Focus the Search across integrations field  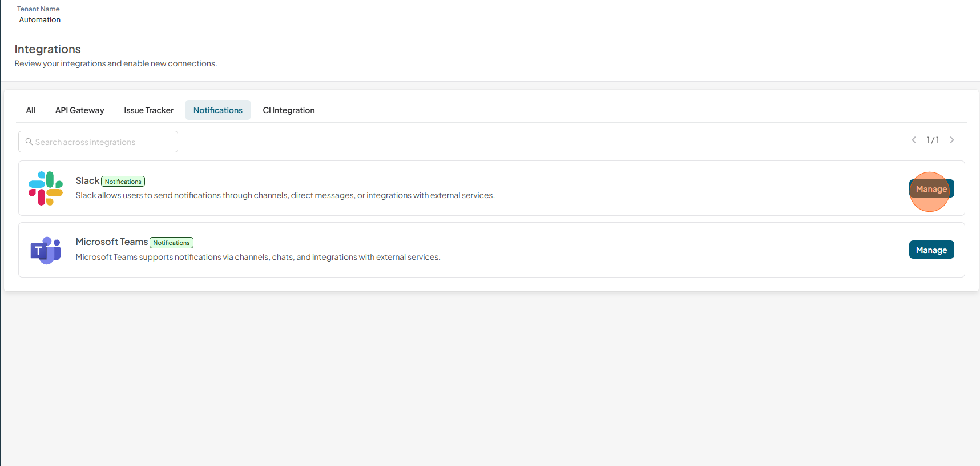(98, 142)
